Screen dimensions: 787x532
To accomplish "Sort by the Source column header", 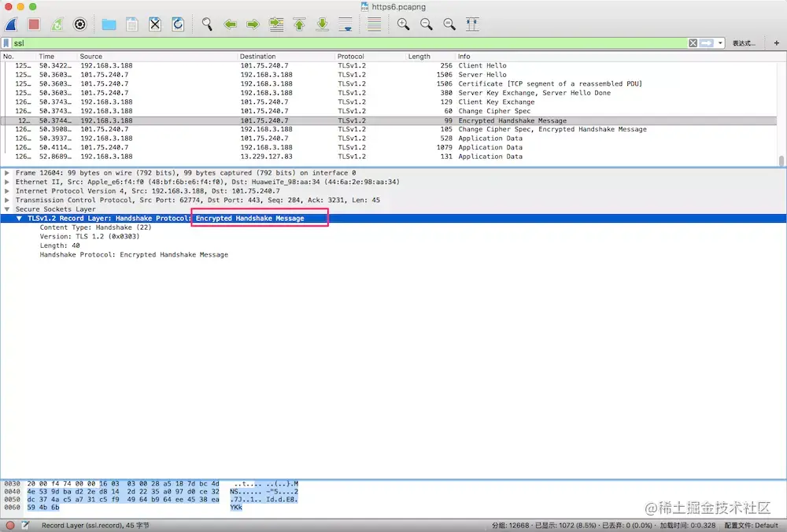I will (157, 56).
